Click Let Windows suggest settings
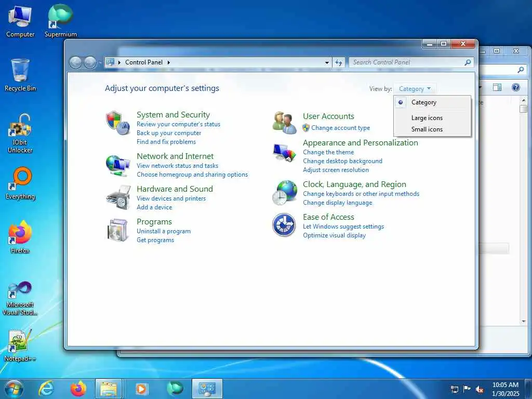This screenshot has width=532, height=399. 343,227
